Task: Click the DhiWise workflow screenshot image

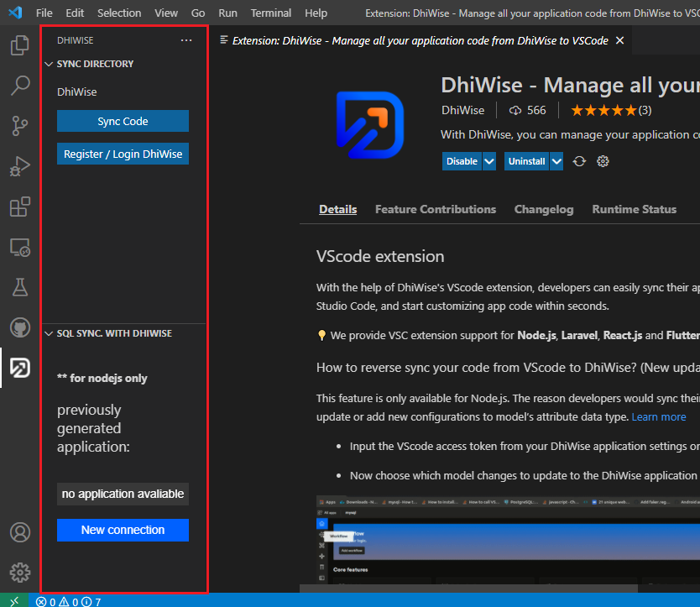Action: click(508, 540)
